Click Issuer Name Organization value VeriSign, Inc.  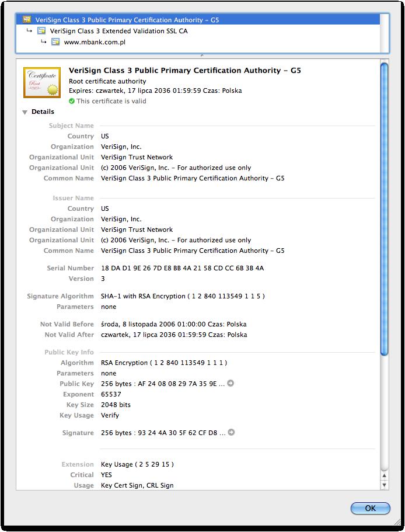[x=121, y=219]
